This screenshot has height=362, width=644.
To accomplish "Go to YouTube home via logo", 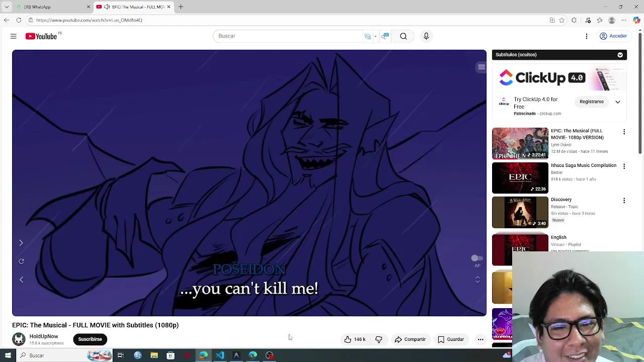I will coord(41,36).
